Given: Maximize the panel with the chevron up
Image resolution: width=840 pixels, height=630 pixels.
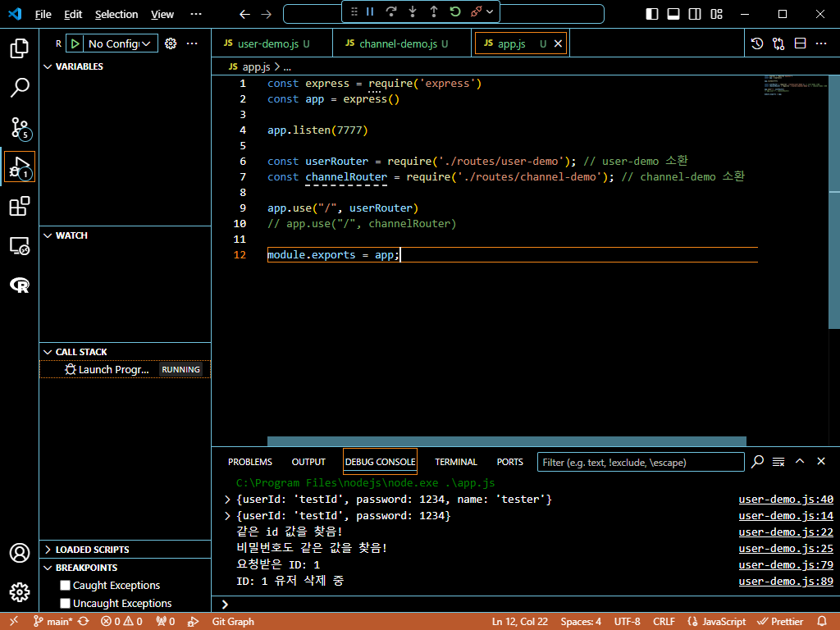Looking at the screenshot, I should pyautogui.click(x=800, y=461).
